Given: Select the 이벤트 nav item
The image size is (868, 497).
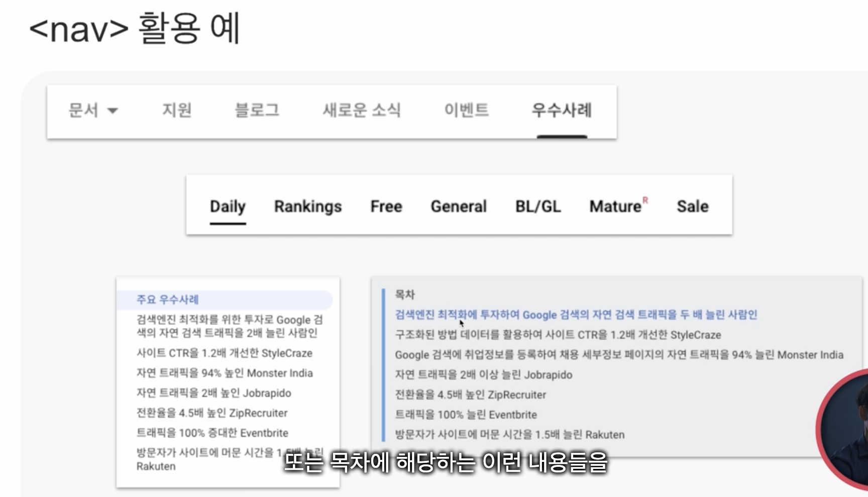Looking at the screenshot, I should pos(466,110).
